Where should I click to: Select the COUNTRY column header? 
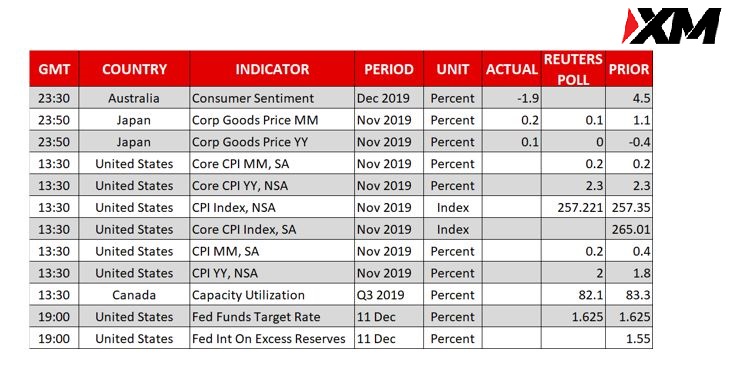(134, 69)
